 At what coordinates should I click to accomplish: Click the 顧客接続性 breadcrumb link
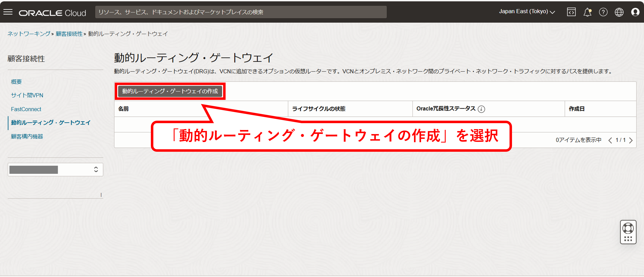[69, 34]
